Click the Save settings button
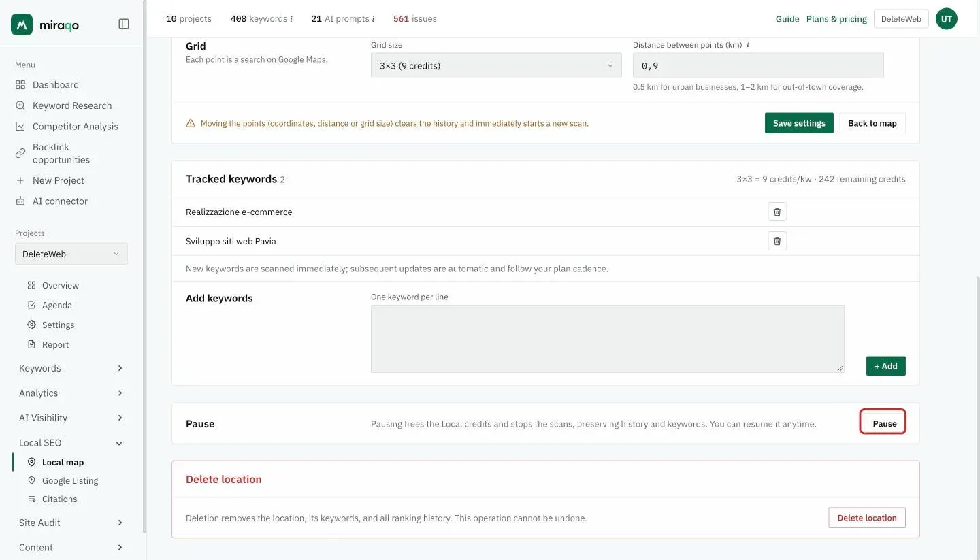 [x=799, y=123]
